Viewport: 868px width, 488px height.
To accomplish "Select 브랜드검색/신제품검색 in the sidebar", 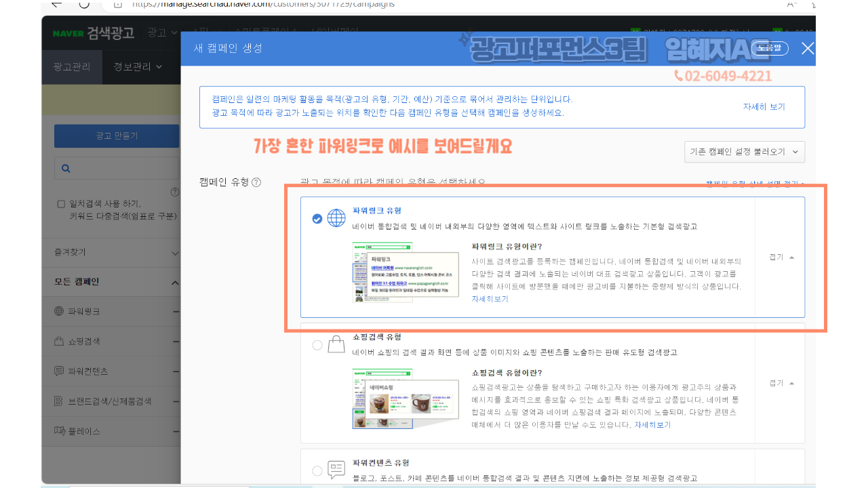I will 110,401.
